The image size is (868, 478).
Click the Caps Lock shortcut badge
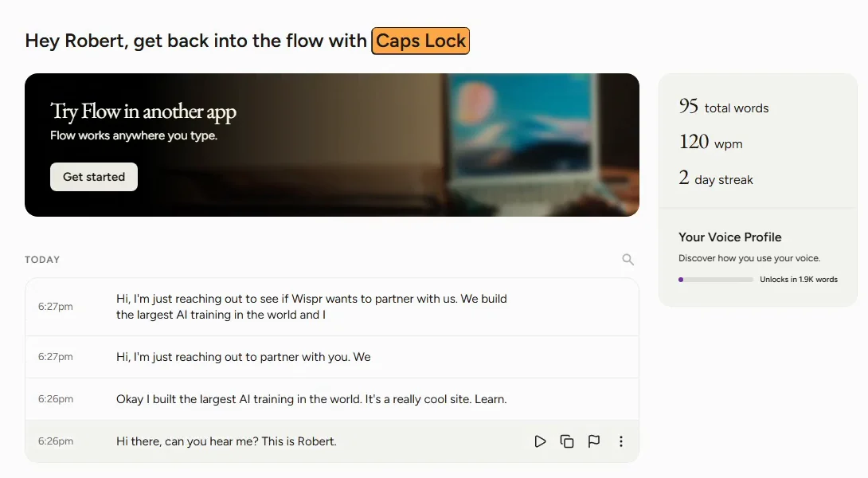[420, 41]
